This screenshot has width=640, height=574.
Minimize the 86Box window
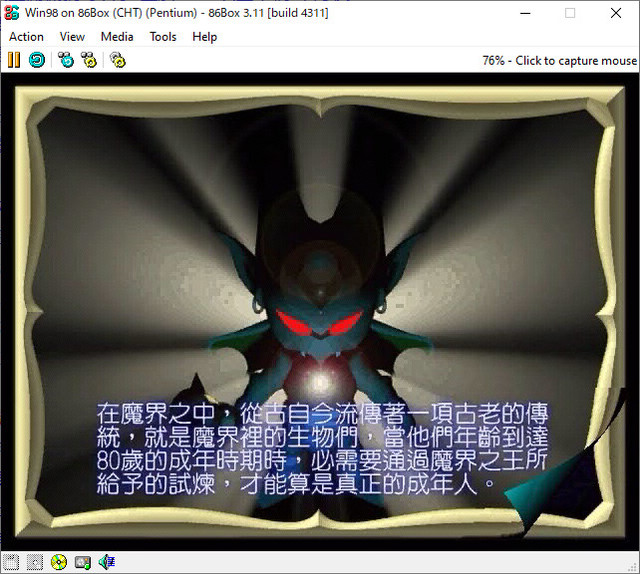click(525, 13)
